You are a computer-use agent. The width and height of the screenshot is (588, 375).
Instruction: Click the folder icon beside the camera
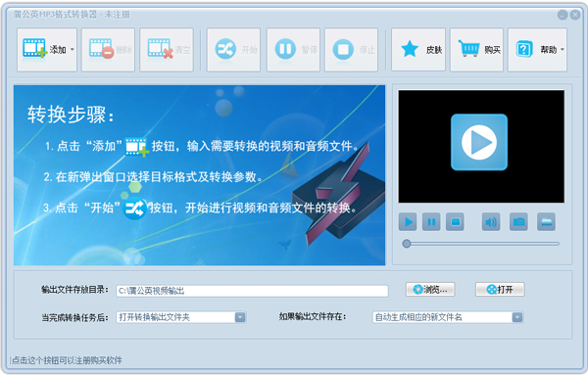pyautogui.click(x=546, y=222)
